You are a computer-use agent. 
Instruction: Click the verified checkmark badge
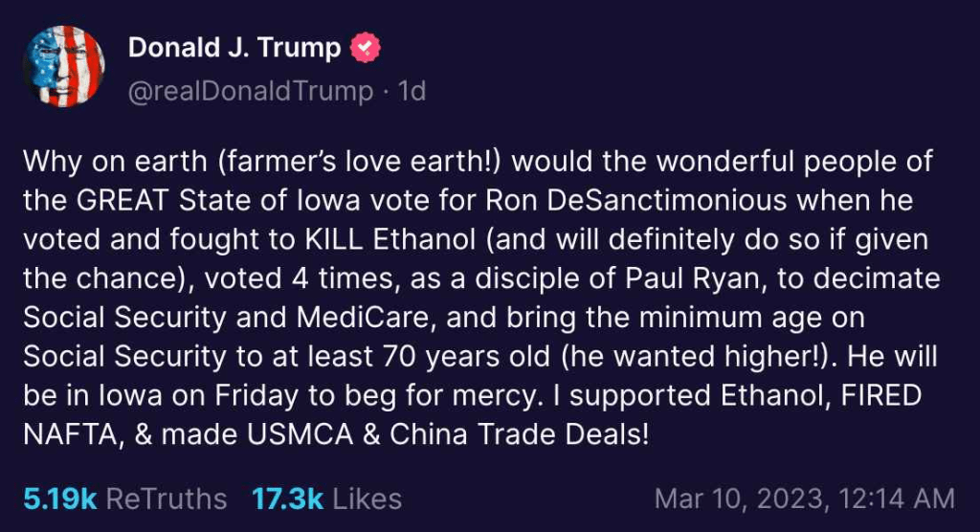tap(367, 48)
